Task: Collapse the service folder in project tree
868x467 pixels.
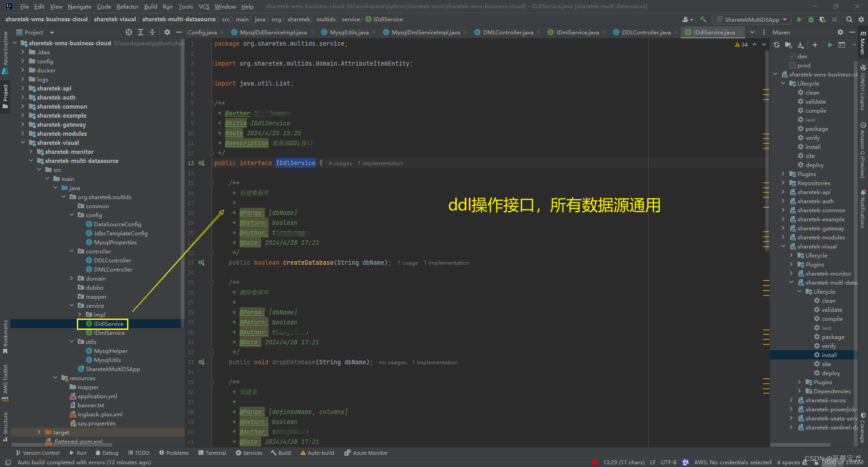Action: pyautogui.click(x=71, y=305)
